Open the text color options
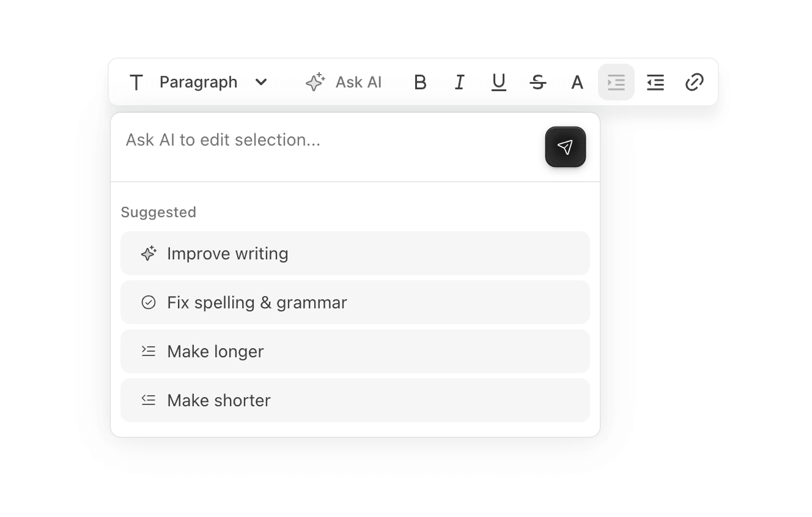This screenshot has height=517, width=812. tap(577, 82)
